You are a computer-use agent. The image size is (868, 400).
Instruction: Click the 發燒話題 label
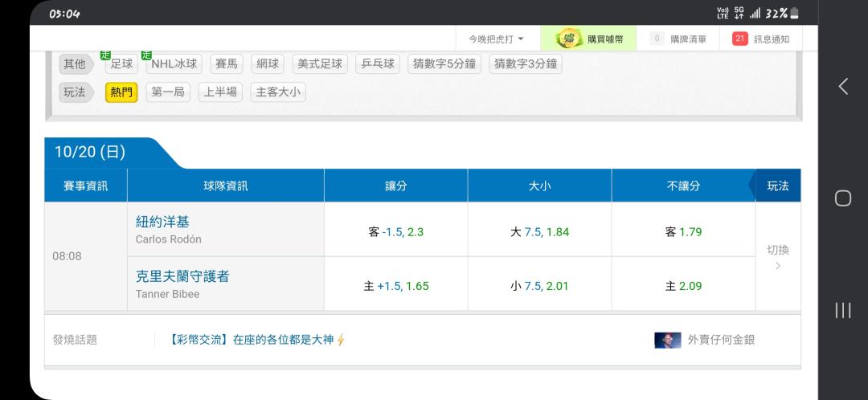75,340
